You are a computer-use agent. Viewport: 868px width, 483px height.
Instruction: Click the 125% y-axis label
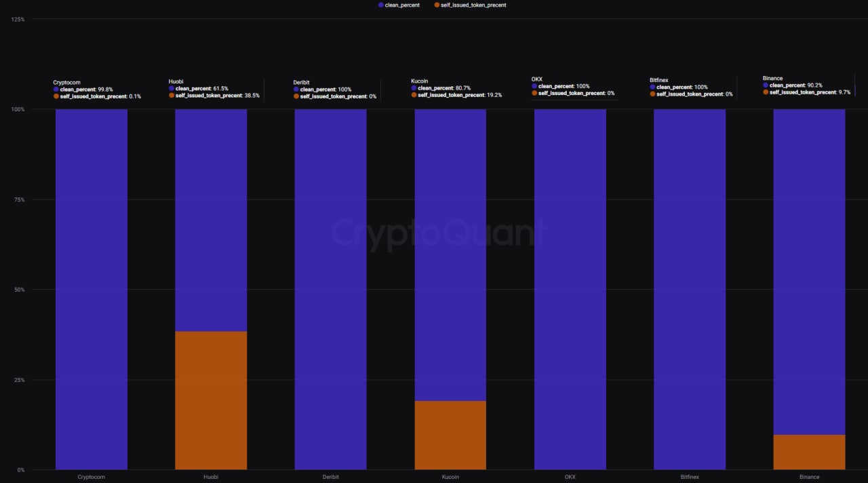click(18, 20)
